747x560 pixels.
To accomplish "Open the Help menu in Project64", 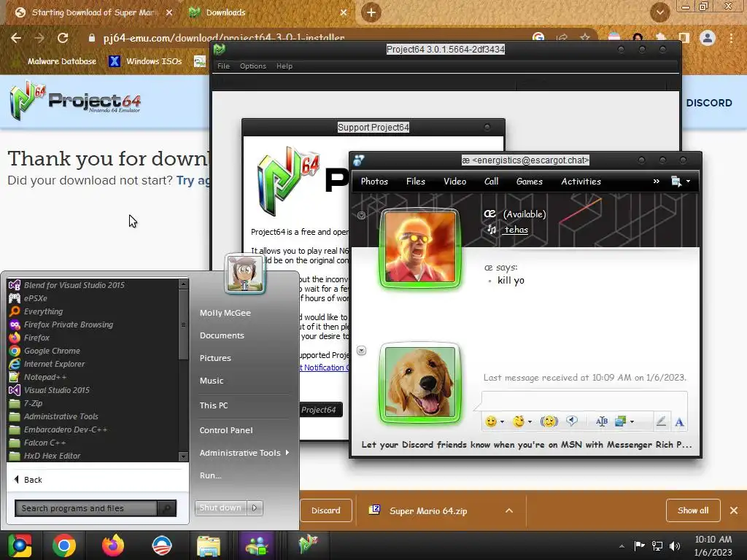I will [x=285, y=66].
